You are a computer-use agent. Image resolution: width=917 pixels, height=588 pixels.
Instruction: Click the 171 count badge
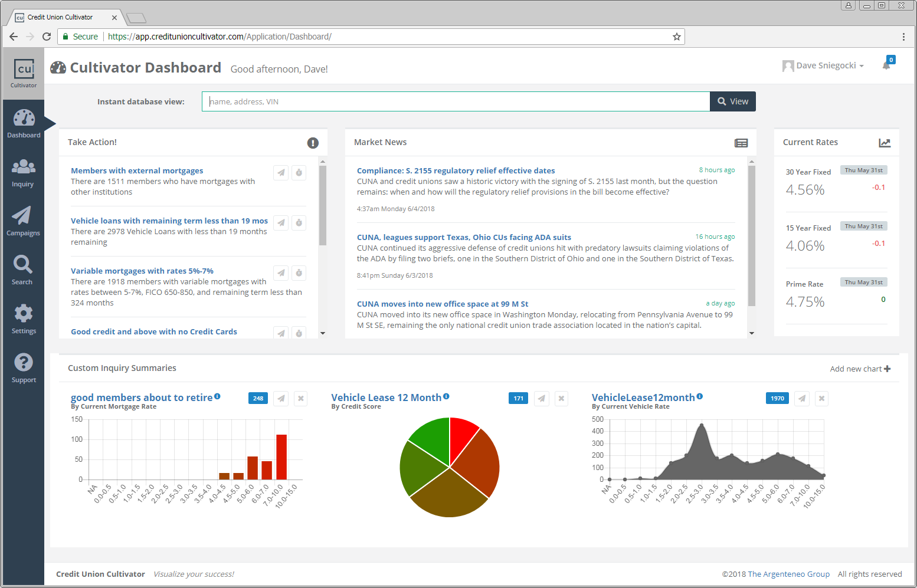(x=518, y=399)
